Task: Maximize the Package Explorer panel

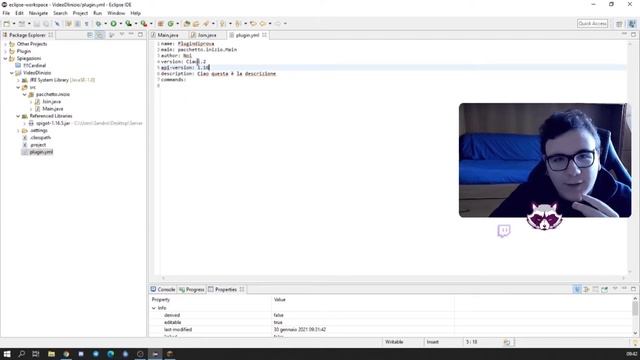Action: 140,35
